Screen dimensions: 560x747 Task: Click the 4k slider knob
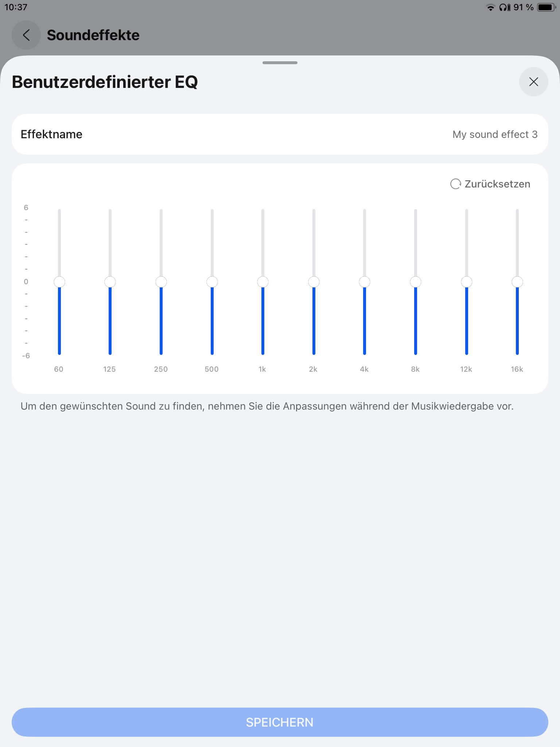365,282
